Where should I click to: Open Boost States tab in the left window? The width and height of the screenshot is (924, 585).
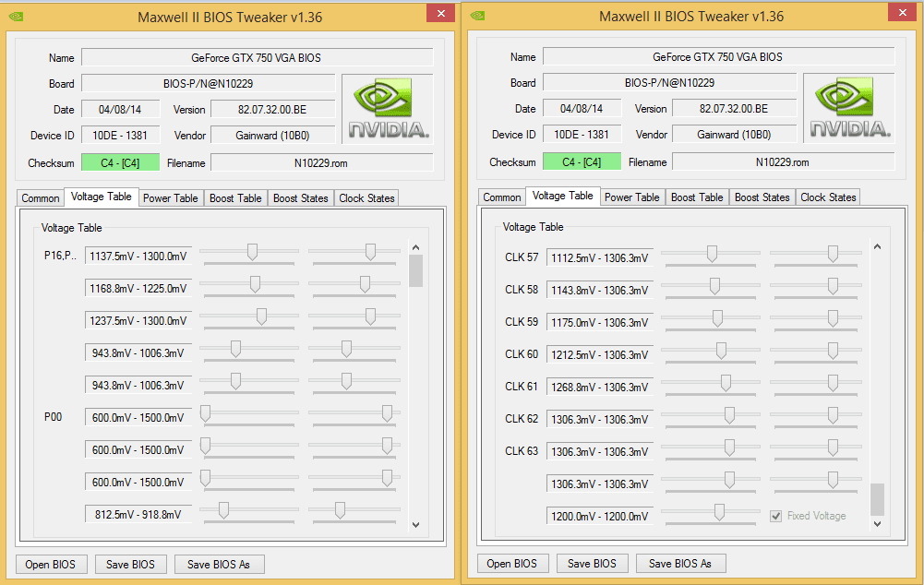tap(301, 198)
